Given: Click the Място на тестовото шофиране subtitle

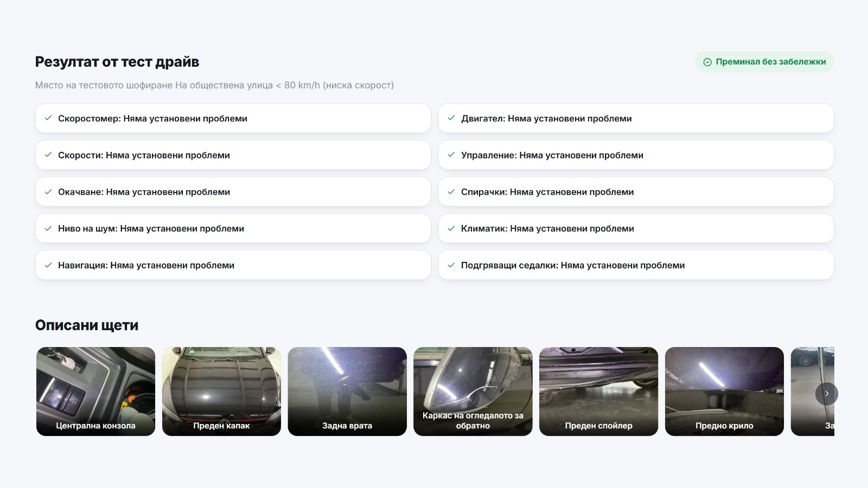Looking at the screenshot, I should tap(214, 85).
